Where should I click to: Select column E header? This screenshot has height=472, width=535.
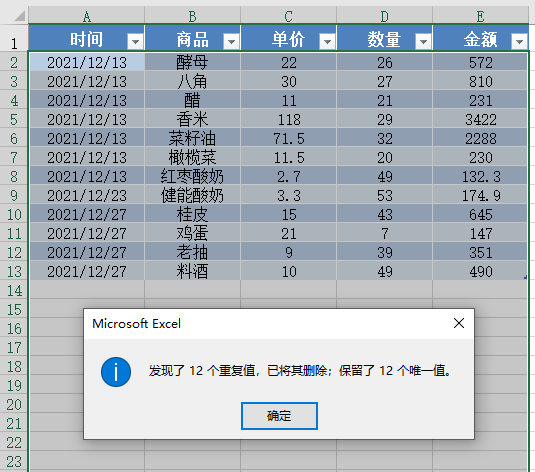pyautogui.click(x=480, y=16)
